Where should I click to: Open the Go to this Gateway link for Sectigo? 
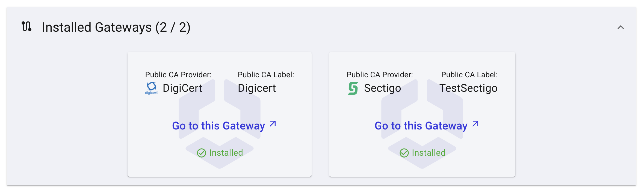(421, 126)
